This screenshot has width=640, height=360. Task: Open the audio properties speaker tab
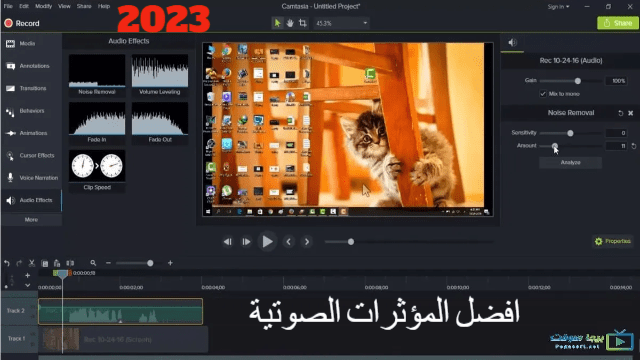[x=512, y=42]
